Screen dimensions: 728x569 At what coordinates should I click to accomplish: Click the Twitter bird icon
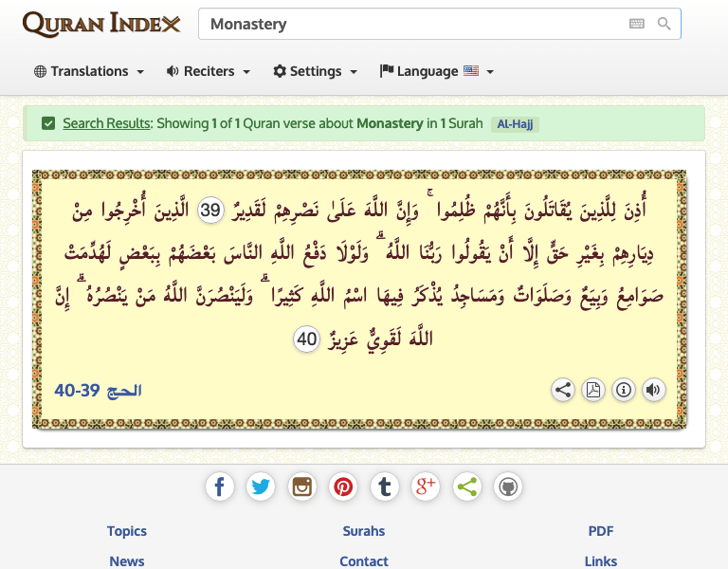(261, 487)
